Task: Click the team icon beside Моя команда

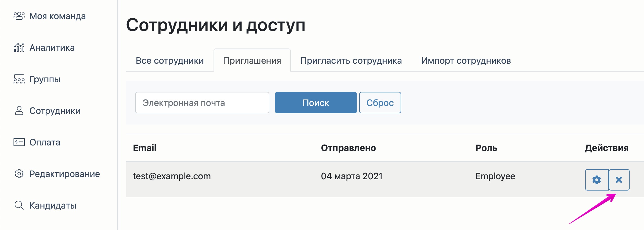Action: tap(19, 16)
